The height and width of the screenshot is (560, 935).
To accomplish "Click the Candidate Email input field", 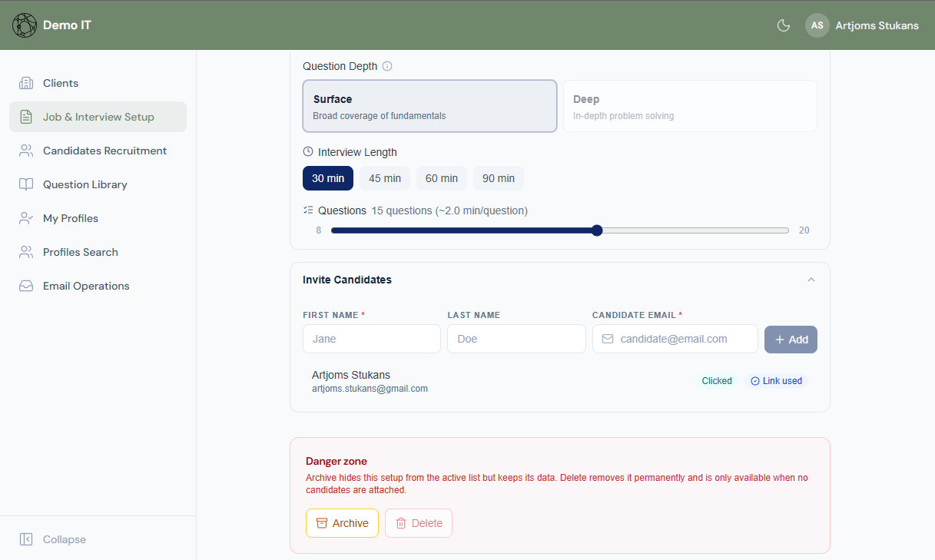I will pos(675,339).
